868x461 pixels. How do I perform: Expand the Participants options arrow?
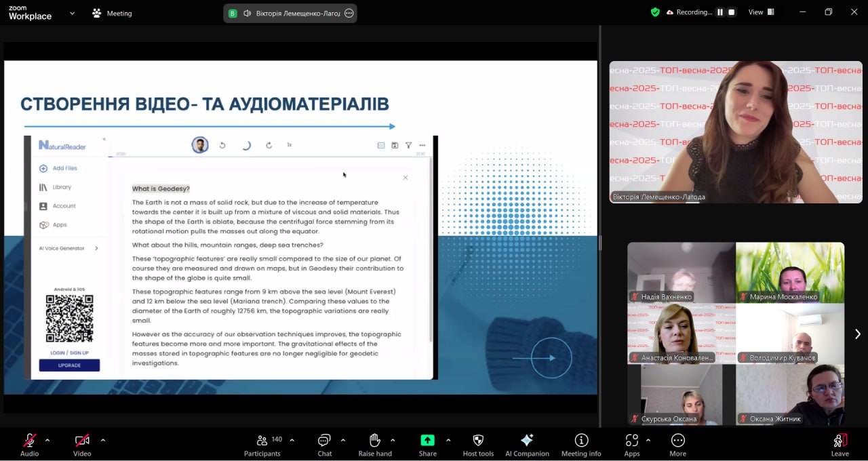click(292, 440)
